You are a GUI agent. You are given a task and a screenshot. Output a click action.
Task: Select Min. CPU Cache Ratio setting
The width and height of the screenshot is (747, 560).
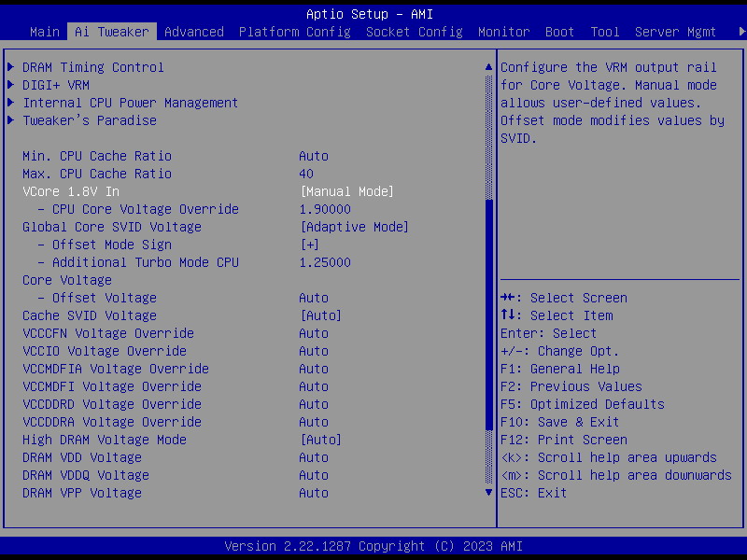coord(97,156)
